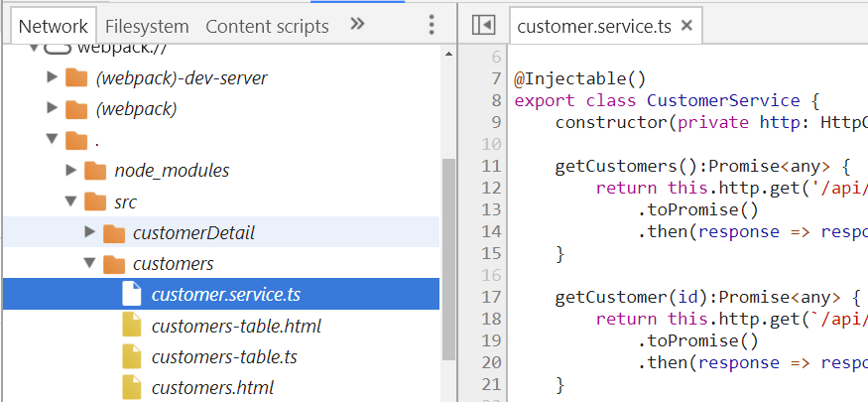Open customers-table.html in the file tree
Viewport: 868px width, 402px height.
[x=236, y=327]
